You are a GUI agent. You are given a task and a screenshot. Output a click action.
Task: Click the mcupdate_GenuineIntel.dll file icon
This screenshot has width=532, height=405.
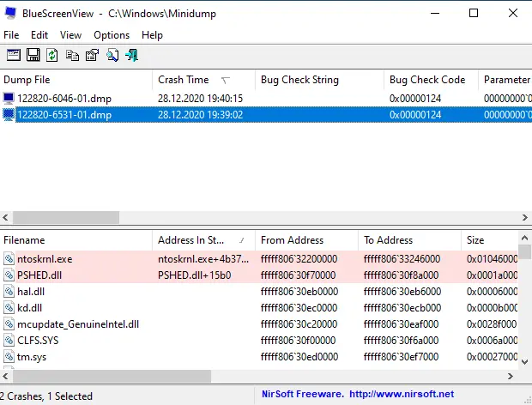point(9,324)
